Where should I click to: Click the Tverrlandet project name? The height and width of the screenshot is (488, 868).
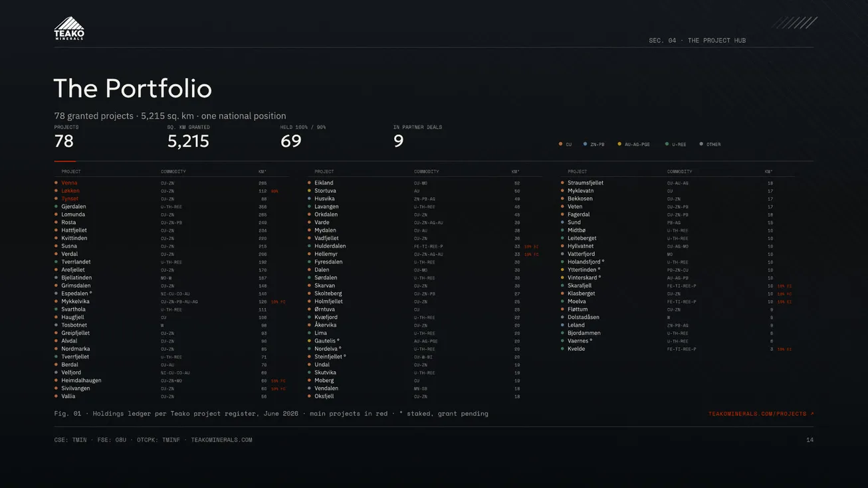(76, 262)
